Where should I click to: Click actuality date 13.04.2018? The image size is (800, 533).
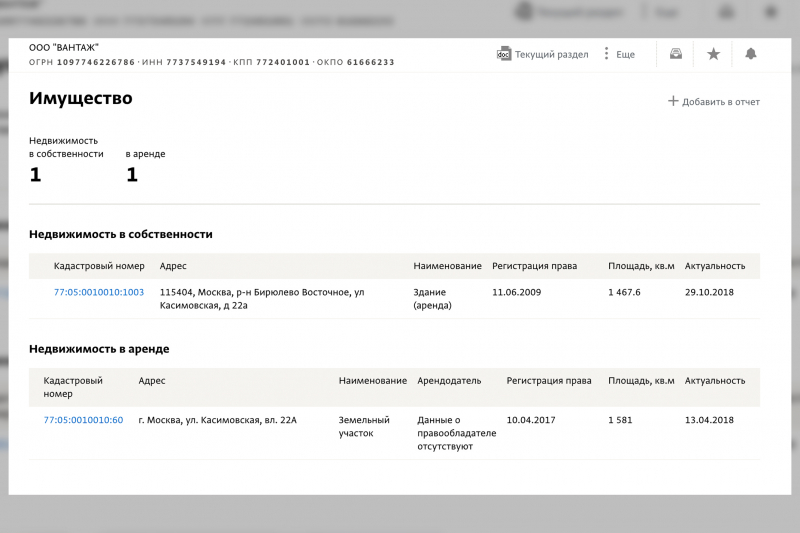coord(709,420)
